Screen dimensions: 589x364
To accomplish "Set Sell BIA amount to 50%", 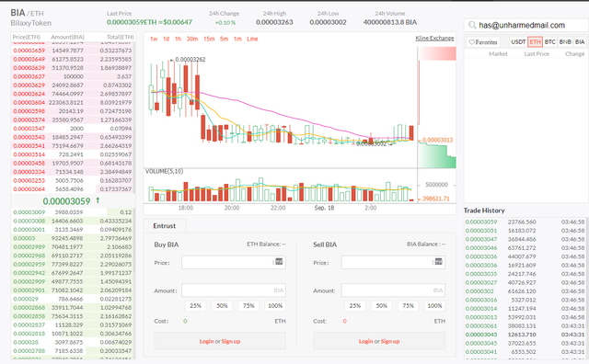I will coord(382,306).
